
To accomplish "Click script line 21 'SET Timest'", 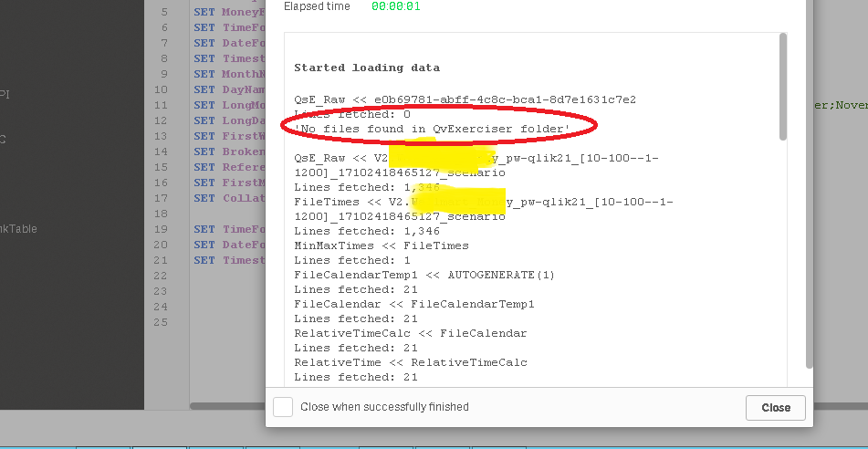I will pos(229,260).
